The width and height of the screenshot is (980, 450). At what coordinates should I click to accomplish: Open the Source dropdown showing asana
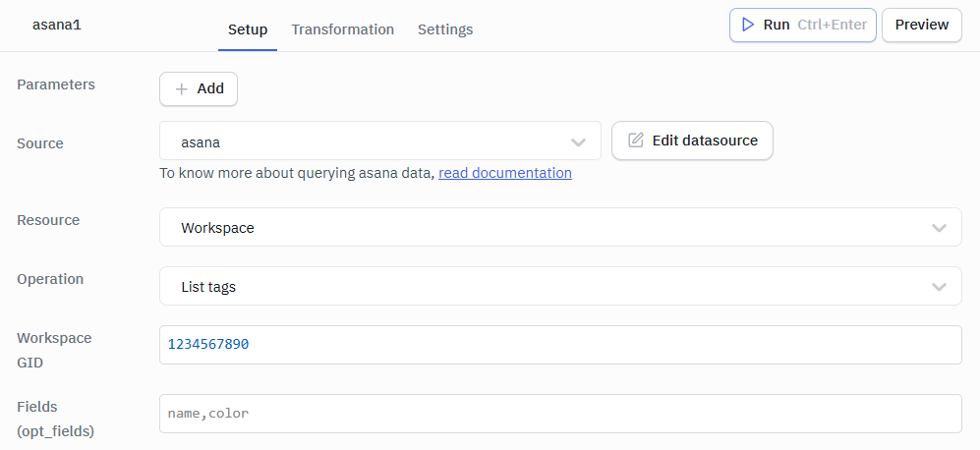(380, 141)
